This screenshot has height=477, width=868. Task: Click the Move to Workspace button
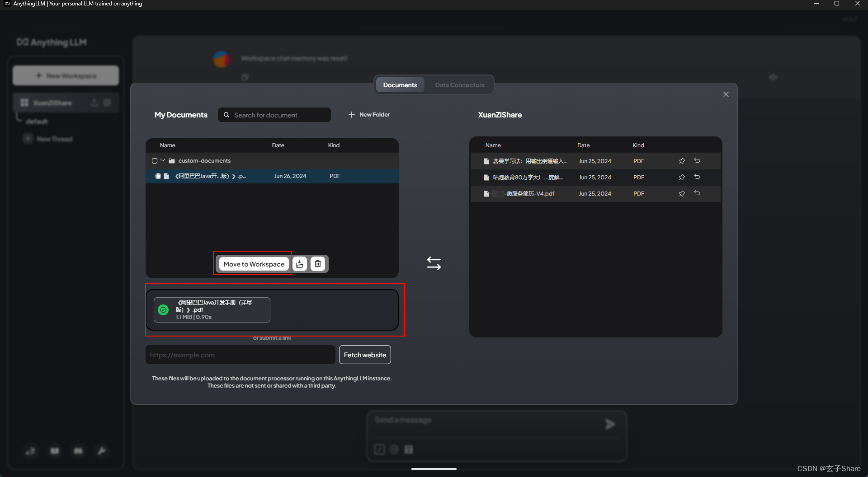pos(254,264)
